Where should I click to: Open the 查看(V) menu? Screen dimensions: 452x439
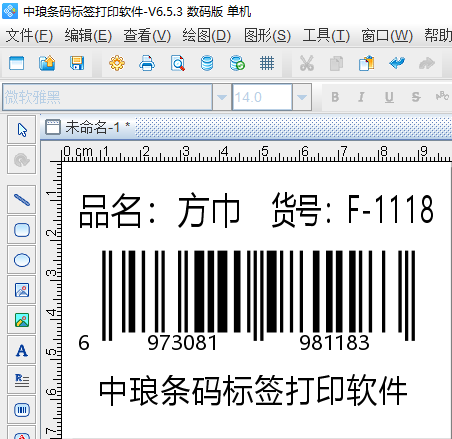pyautogui.click(x=147, y=35)
